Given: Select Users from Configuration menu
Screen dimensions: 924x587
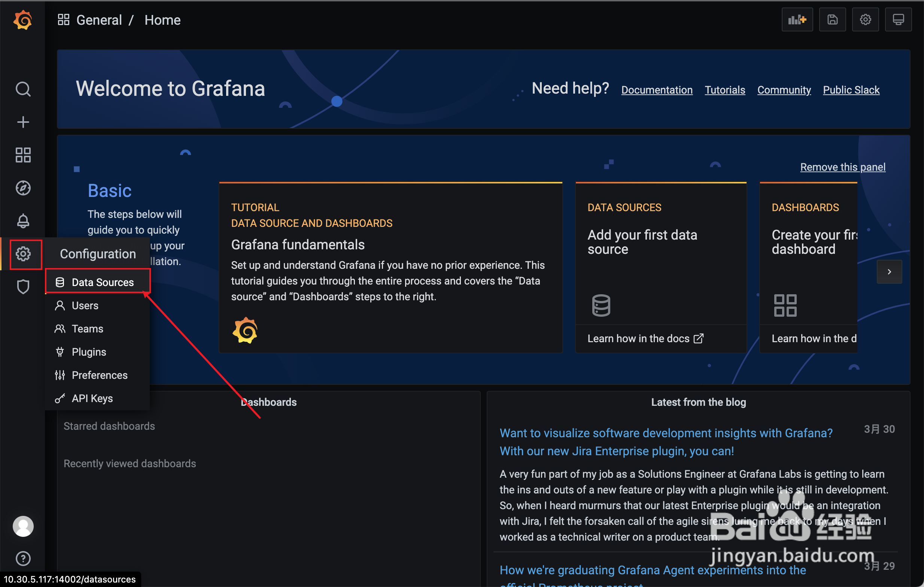Looking at the screenshot, I should click(97, 305).
